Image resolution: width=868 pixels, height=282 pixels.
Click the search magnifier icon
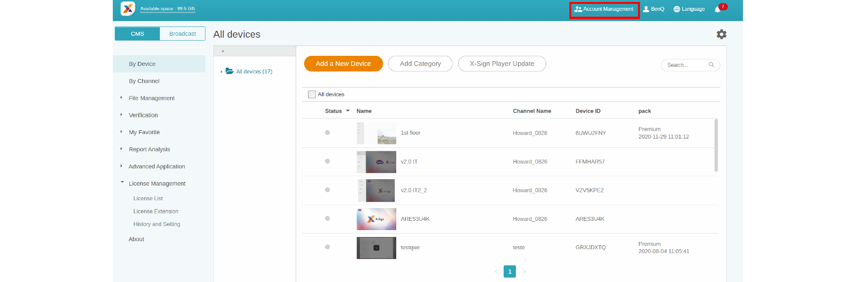point(711,65)
